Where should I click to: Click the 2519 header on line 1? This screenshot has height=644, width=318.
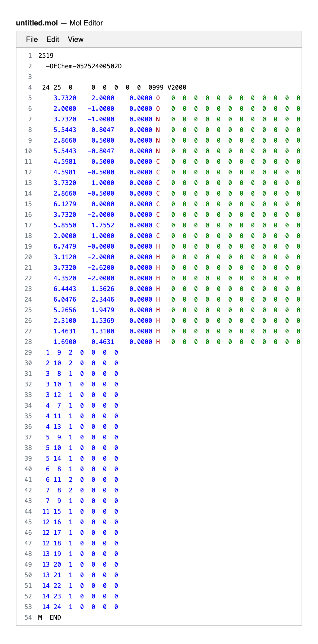46,56
